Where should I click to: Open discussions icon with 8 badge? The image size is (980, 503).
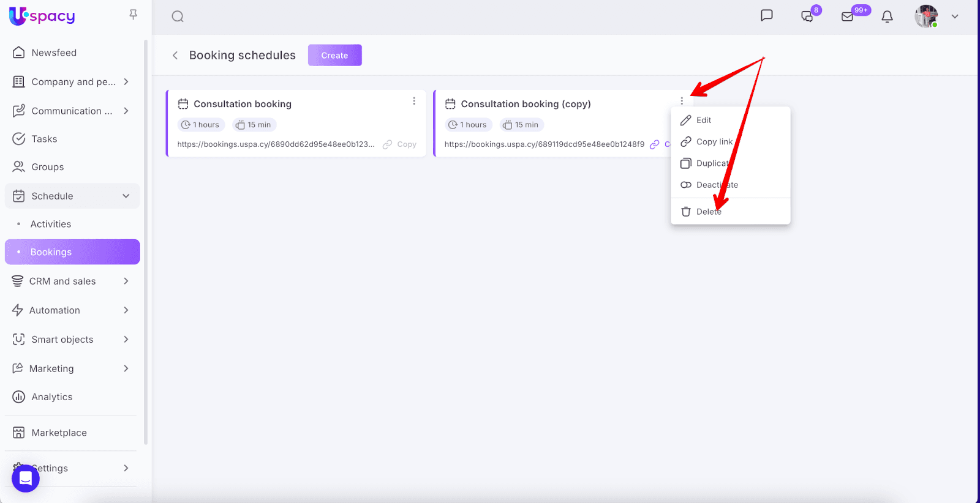[x=807, y=17]
